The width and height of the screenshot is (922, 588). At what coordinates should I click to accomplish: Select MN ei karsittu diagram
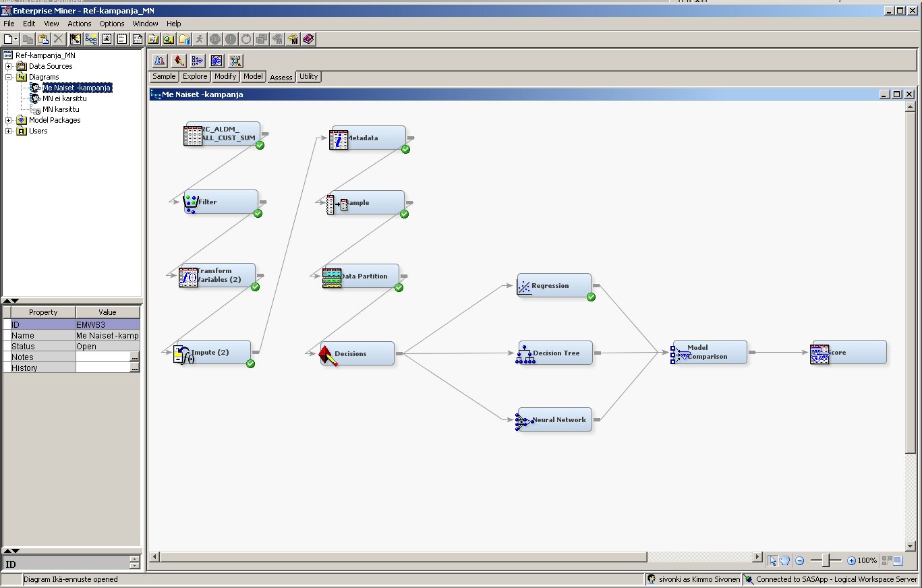pos(65,98)
